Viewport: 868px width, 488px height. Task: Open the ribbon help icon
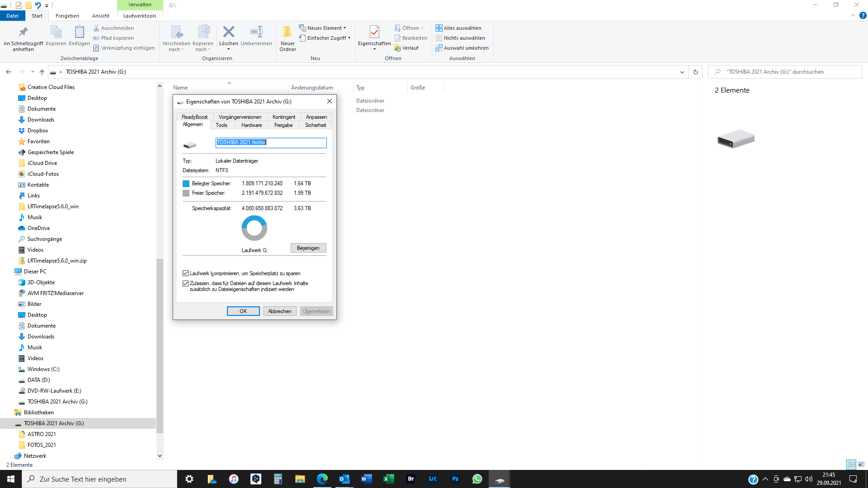click(x=863, y=15)
